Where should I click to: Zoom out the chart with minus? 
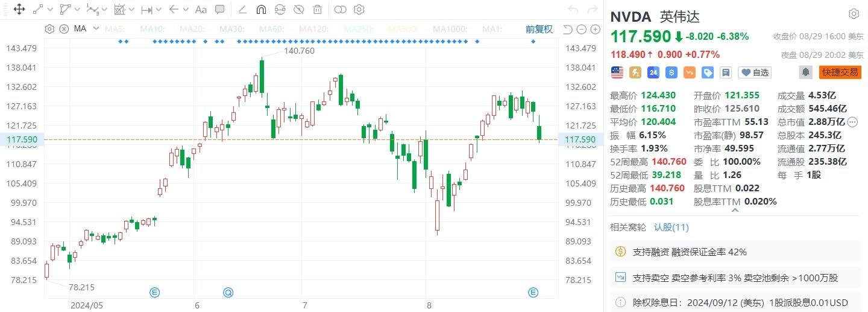click(x=581, y=29)
